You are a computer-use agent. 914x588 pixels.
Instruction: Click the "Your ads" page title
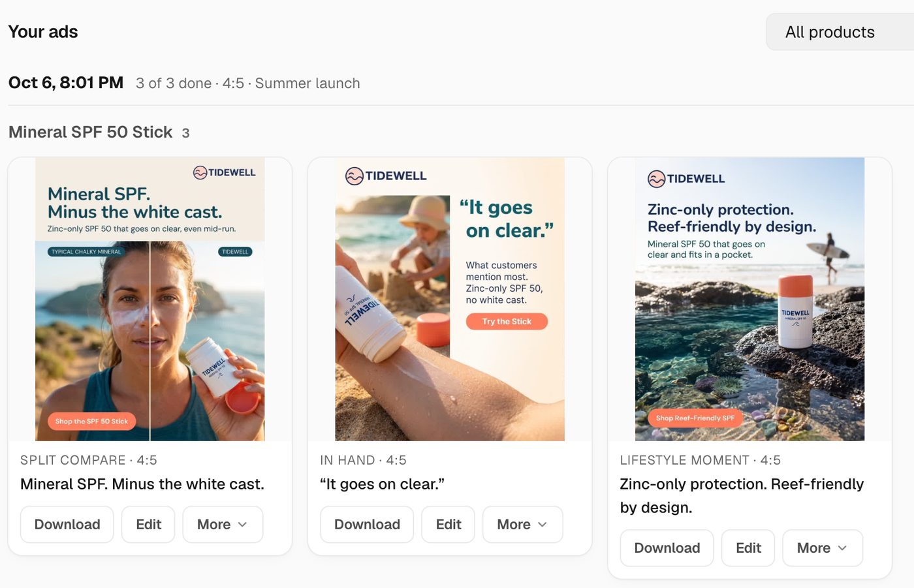pos(43,31)
